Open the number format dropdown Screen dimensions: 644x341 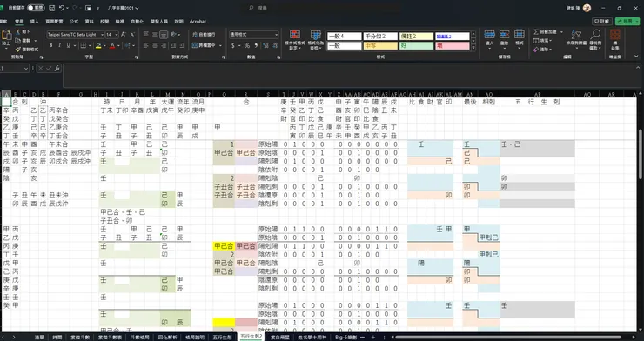(x=276, y=35)
